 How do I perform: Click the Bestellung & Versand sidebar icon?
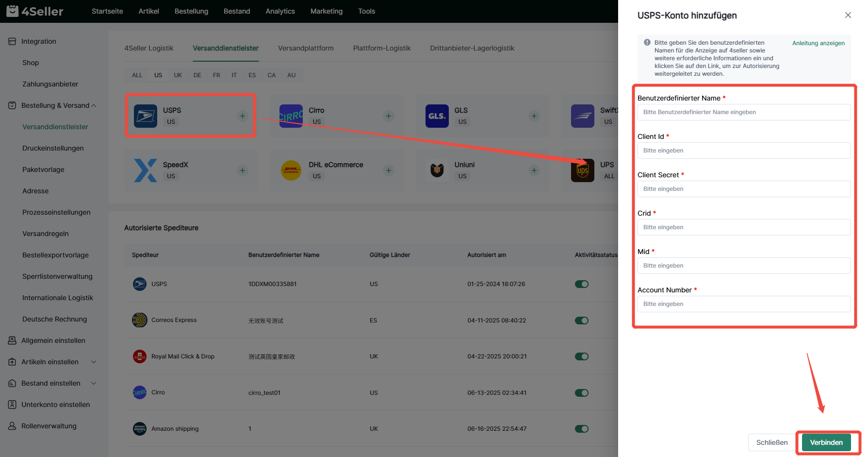(12, 105)
